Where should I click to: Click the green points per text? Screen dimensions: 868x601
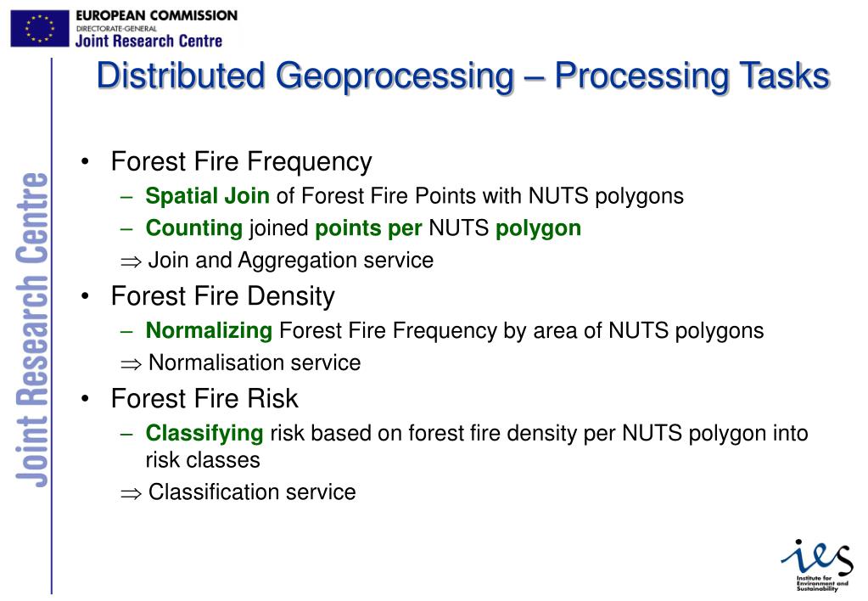pyautogui.click(x=368, y=228)
